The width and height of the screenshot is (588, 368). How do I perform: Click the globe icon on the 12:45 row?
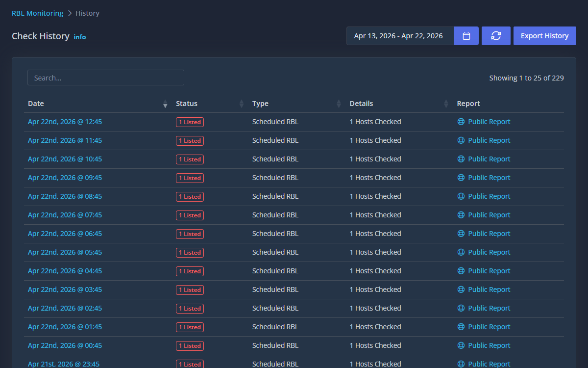pyautogui.click(x=461, y=121)
